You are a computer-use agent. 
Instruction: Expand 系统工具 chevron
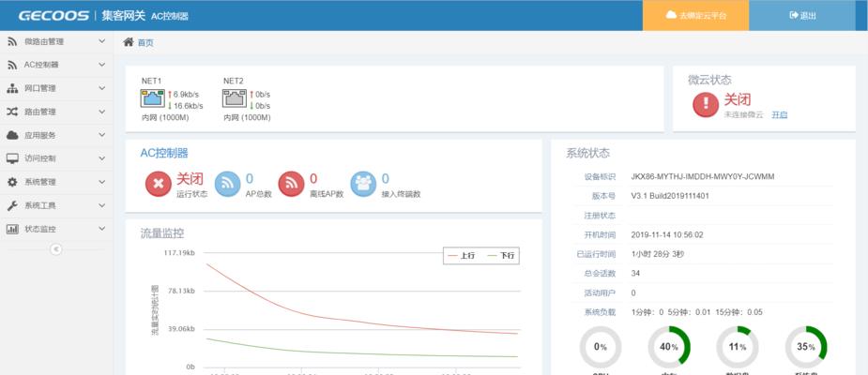(102, 205)
